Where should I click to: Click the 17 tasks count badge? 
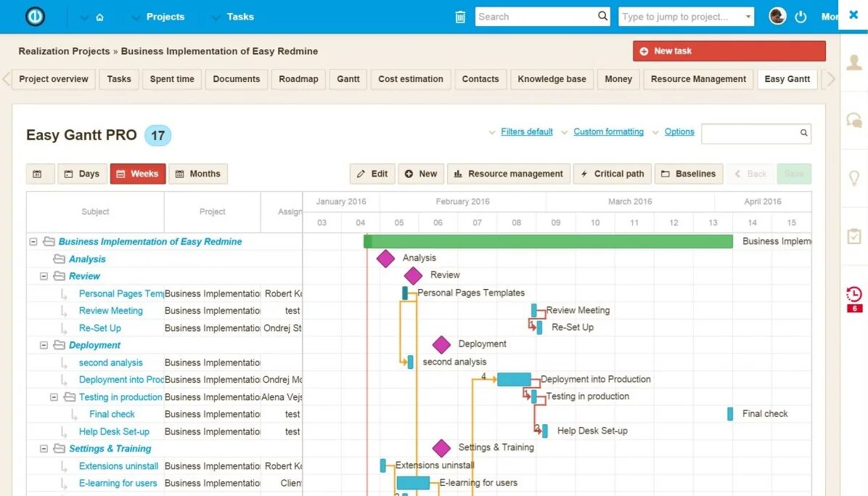[x=157, y=135]
